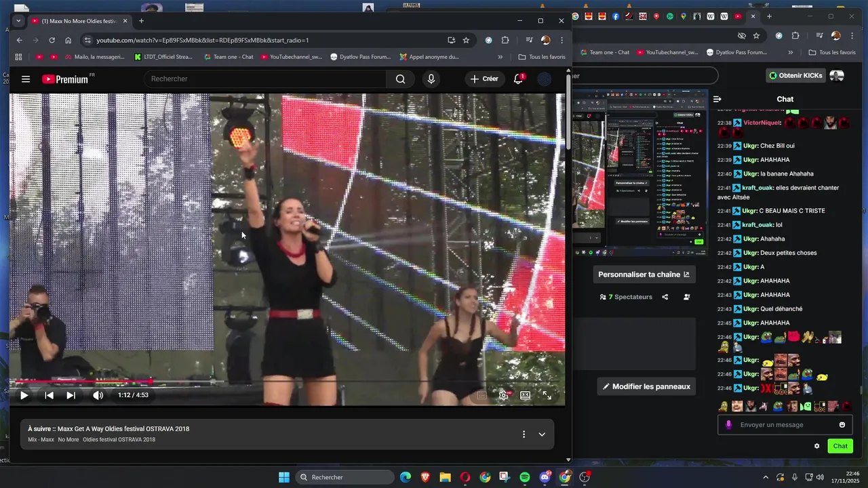Open the apps grid in bookmarks bar
868x488 pixels.
(x=18, y=57)
